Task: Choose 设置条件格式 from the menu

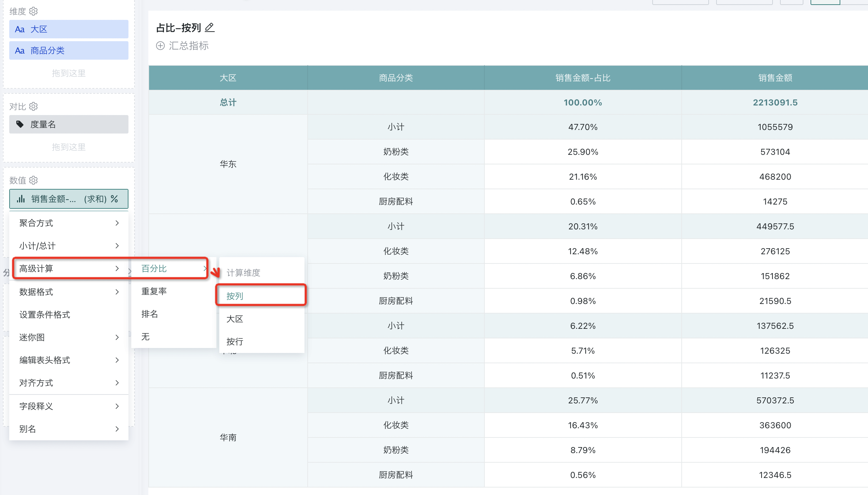Action: point(69,315)
